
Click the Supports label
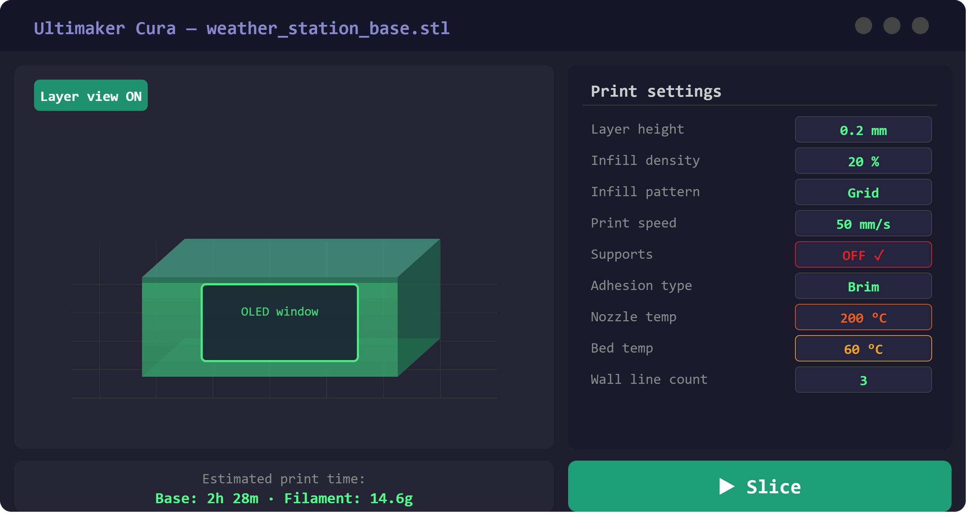[x=621, y=254]
